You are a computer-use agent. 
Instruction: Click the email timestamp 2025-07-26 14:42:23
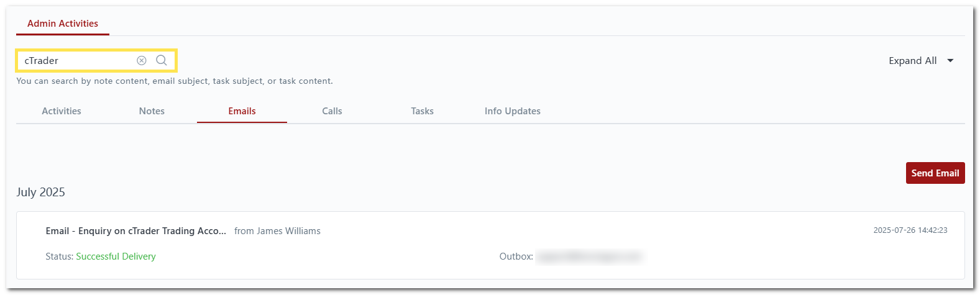point(910,230)
